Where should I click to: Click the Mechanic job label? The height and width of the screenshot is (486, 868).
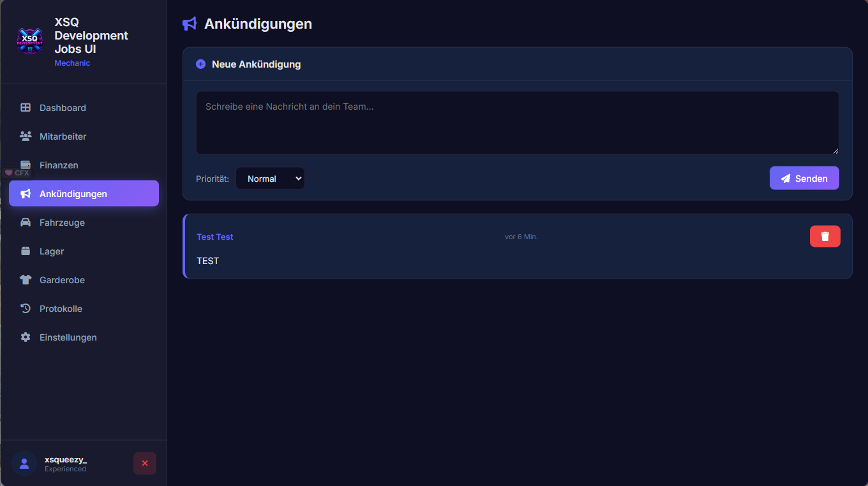(x=72, y=63)
